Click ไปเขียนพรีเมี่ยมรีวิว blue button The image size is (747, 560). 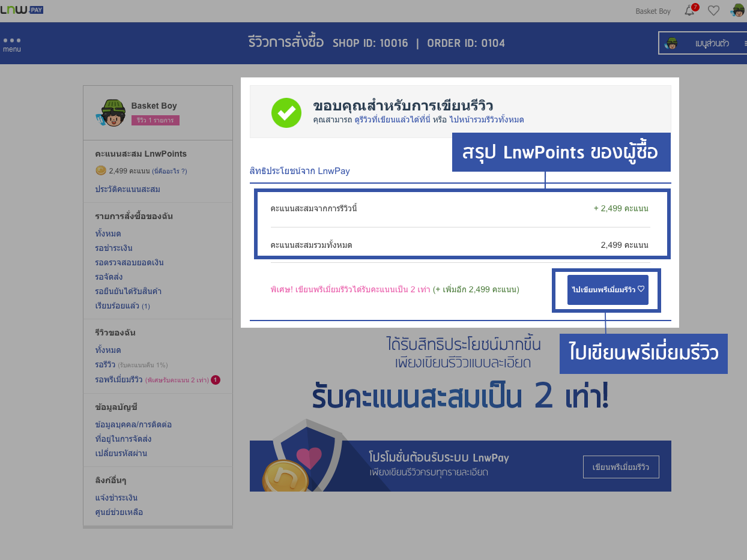coord(608,290)
